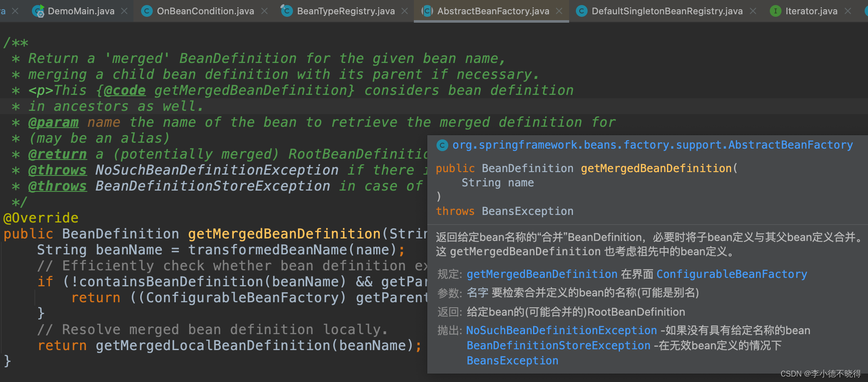Switch to the DemoMain.java tab
This screenshot has width=868, height=382.
click(81, 11)
